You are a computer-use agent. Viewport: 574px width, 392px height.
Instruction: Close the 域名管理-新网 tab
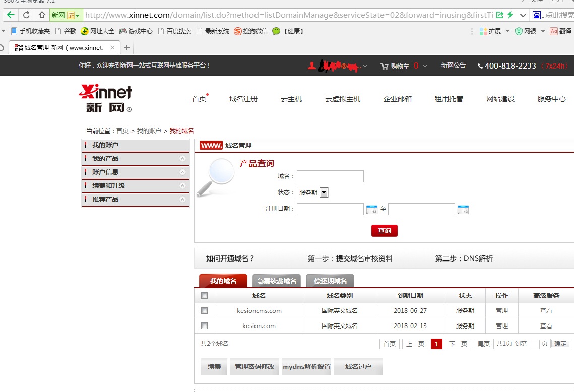click(x=112, y=47)
